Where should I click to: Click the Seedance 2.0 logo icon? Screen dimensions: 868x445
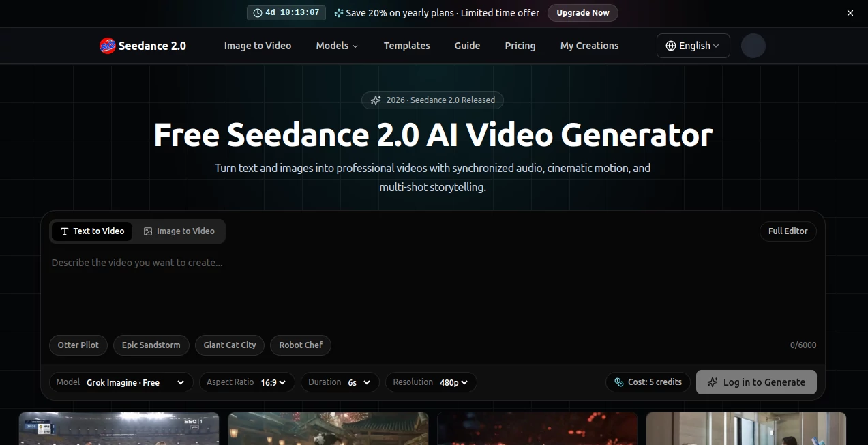107,46
